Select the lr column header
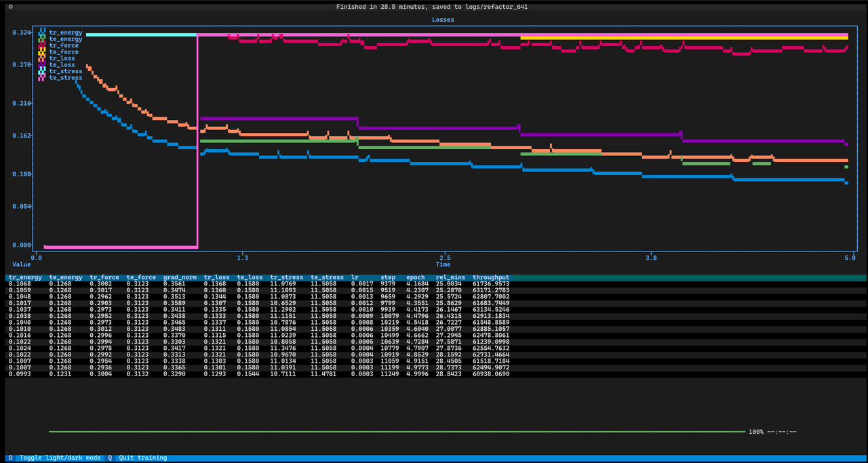The image size is (868, 463). 355,277
